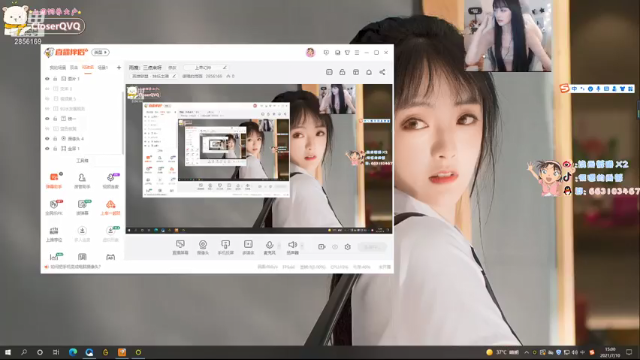Open Task View on taskbar
640x360 pixels.
point(56,352)
